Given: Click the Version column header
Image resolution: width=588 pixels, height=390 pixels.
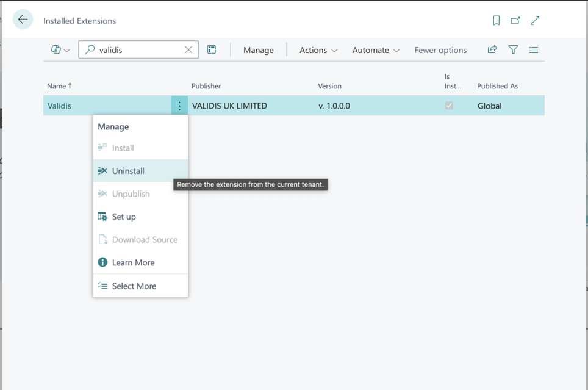Looking at the screenshot, I should pyautogui.click(x=329, y=86).
